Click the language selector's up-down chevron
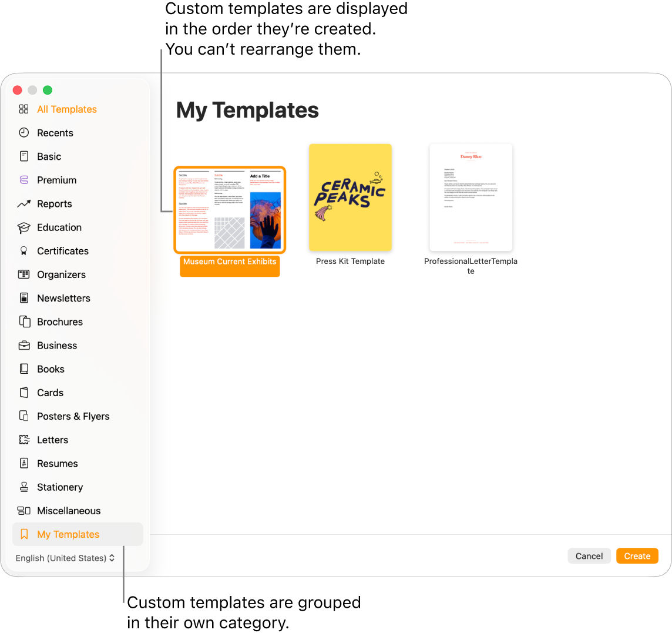This screenshot has height=633, width=672. coord(112,558)
